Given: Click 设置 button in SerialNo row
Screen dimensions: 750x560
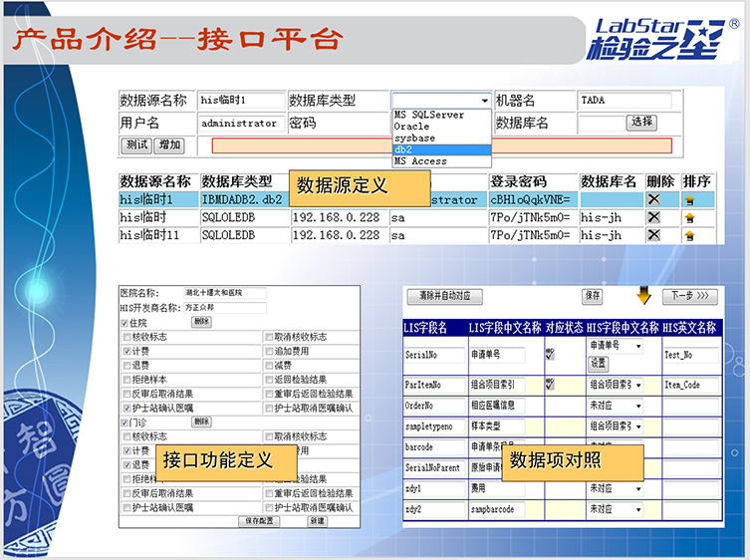Looking at the screenshot, I should click(x=598, y=364).
